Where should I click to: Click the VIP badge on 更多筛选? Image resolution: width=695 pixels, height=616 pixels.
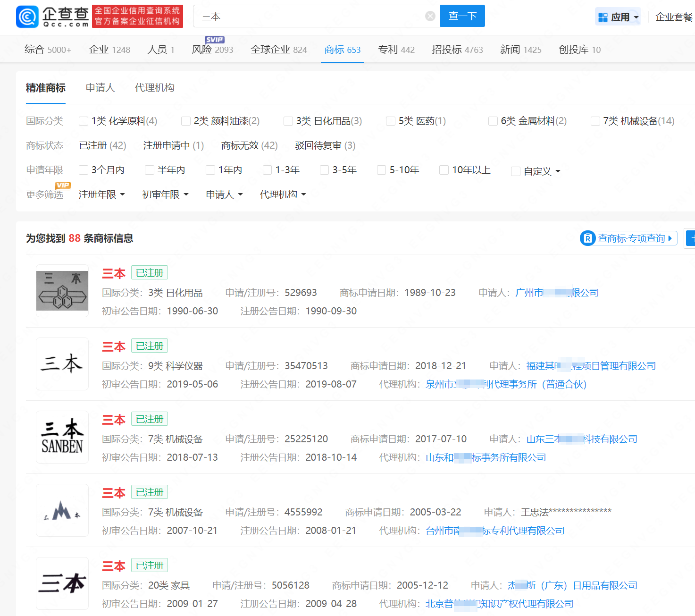pos(63,185)
